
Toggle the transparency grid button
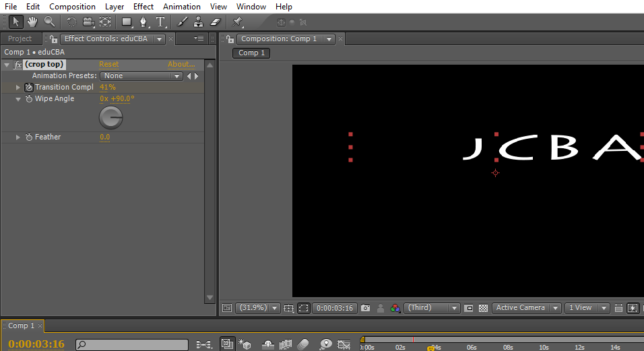[483, 308]
